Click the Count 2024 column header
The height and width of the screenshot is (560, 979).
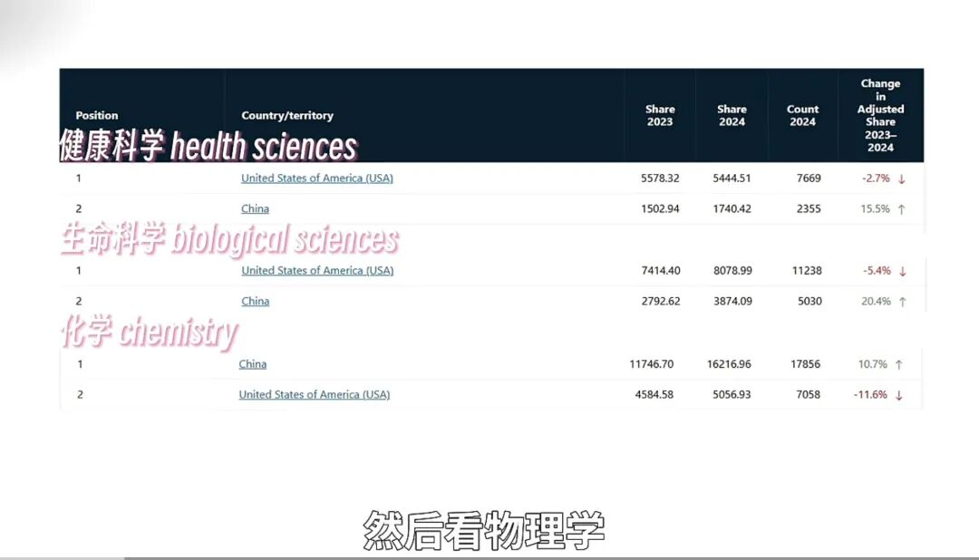click(802, 116)
